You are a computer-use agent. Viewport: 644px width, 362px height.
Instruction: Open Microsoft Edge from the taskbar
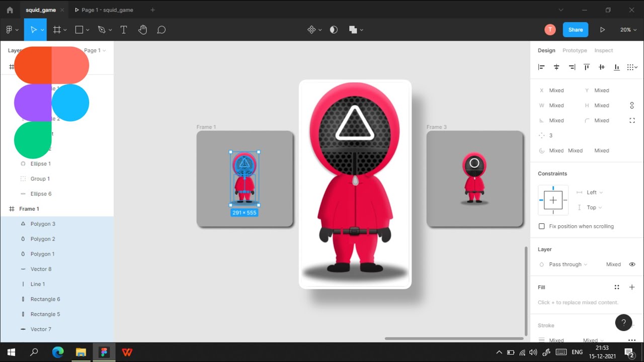[58, 352]
